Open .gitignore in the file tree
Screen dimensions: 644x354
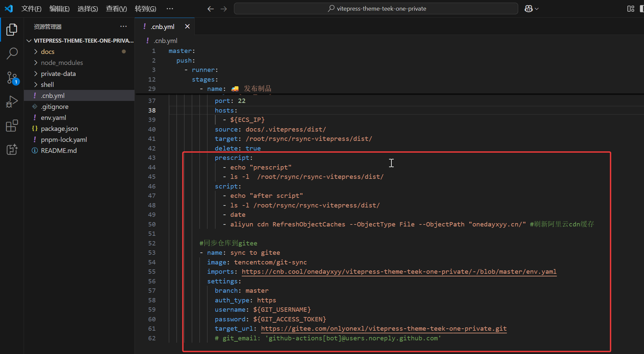pyautogui.click(x=79, y=107)
